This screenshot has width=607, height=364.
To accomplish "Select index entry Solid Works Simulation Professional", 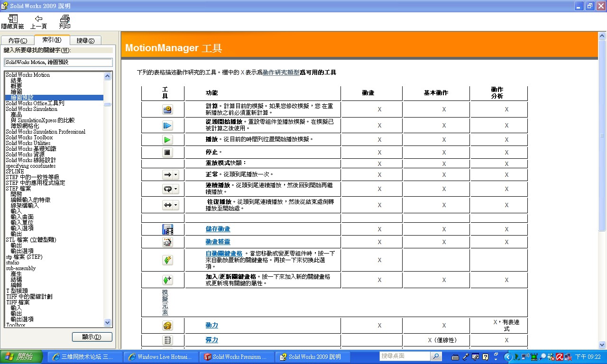I will click(x=46, y=132).
